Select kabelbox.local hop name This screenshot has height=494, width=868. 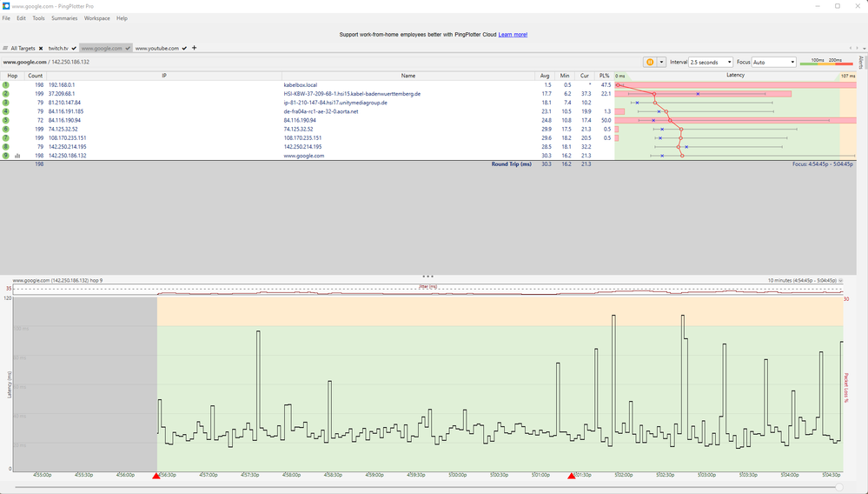click(x=300, y=84)
